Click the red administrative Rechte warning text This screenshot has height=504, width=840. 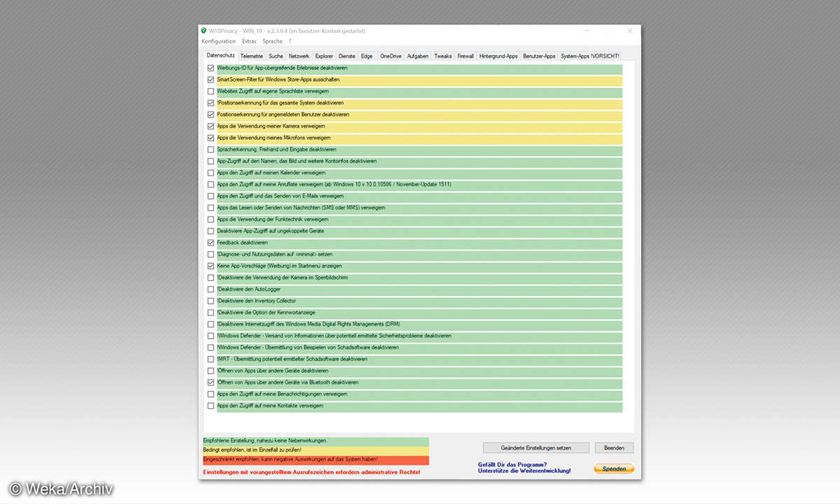click(x=311, y=472)
